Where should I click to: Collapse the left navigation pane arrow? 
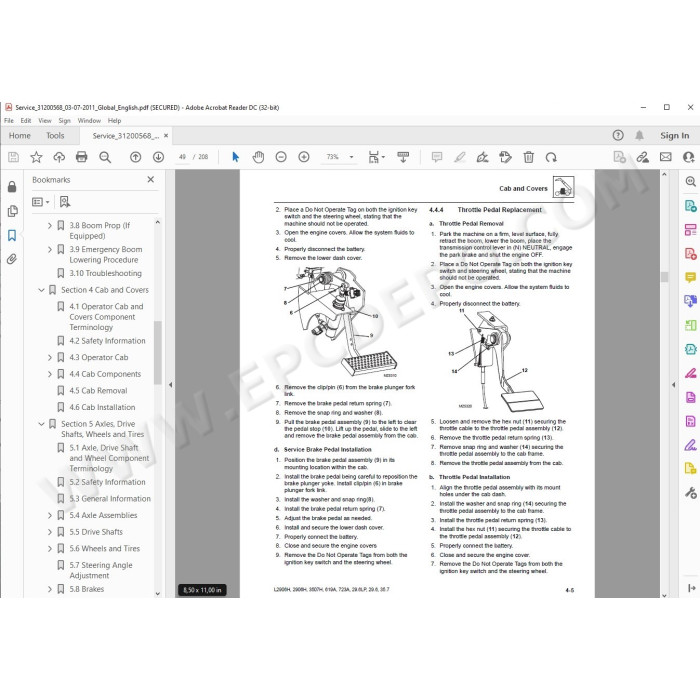tap(171, 384)
